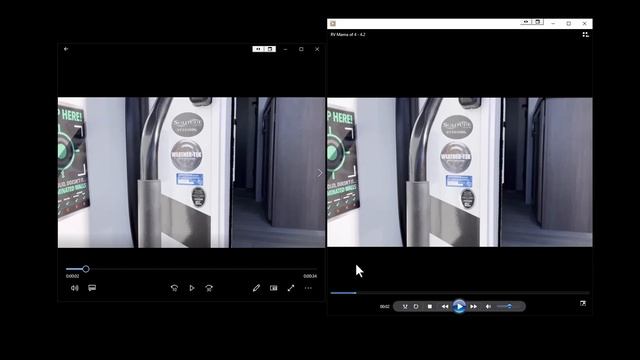Enter full screen in Movies & TV player
The height and width of the screenshot is (360, 640).
click(x=291, y=288)
